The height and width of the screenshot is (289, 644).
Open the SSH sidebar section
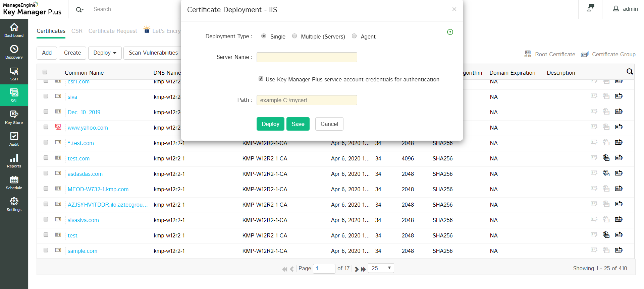[14, 74]
